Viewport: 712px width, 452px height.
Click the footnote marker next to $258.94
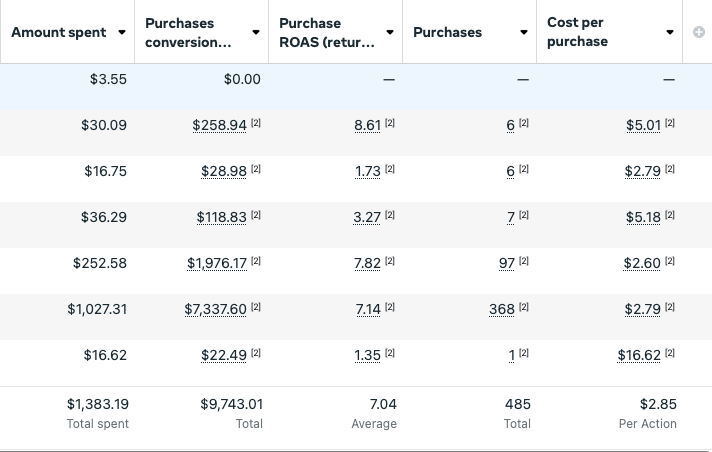tap(256, 124)
